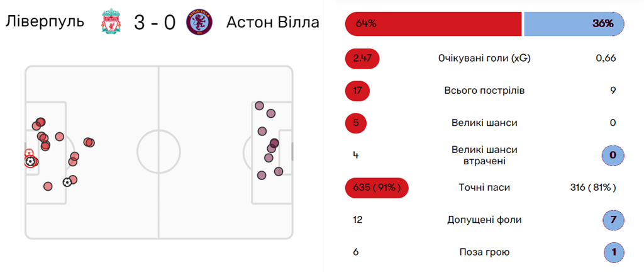Click the red dashed-ring shot marker by the goal
The width and height of the screenshot is (644, 272).
coord(28,153)
